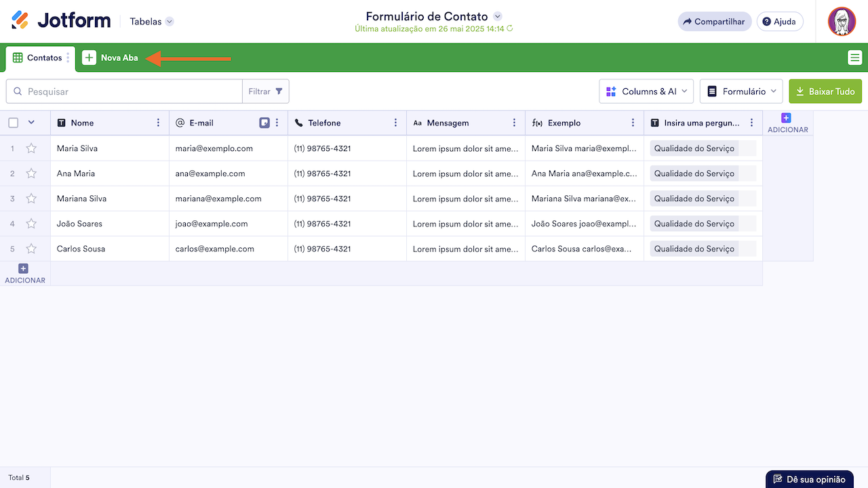Click Maria Silva's Mensagem cell

(x=466, y=148)
